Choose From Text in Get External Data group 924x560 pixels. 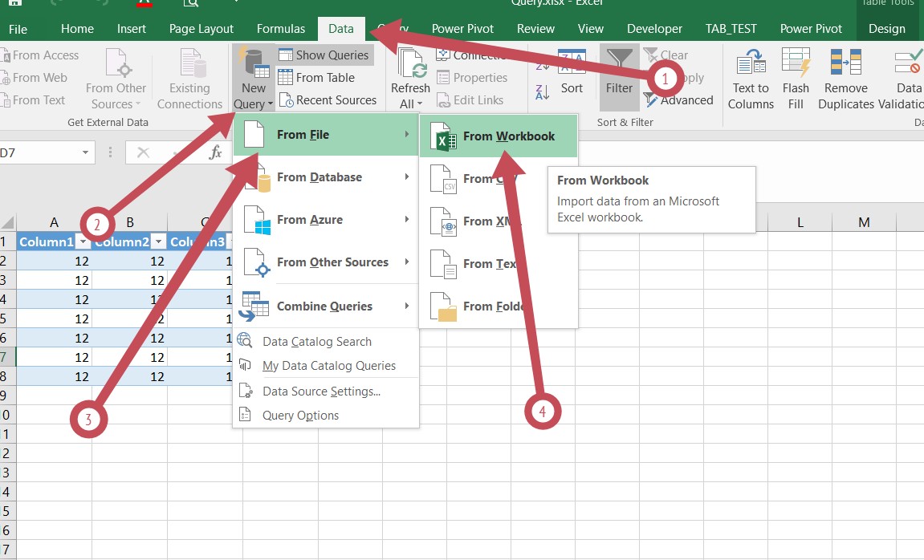[33, 100]
